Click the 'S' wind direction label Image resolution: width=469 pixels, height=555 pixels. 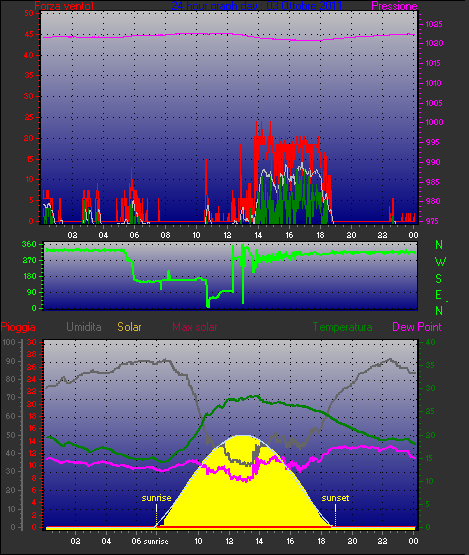click(439, 279)
